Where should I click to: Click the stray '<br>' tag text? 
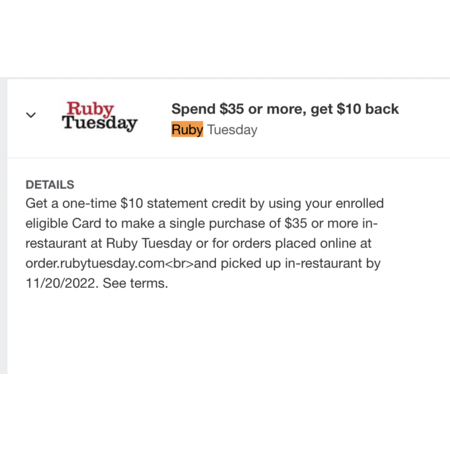coord(179,263)
